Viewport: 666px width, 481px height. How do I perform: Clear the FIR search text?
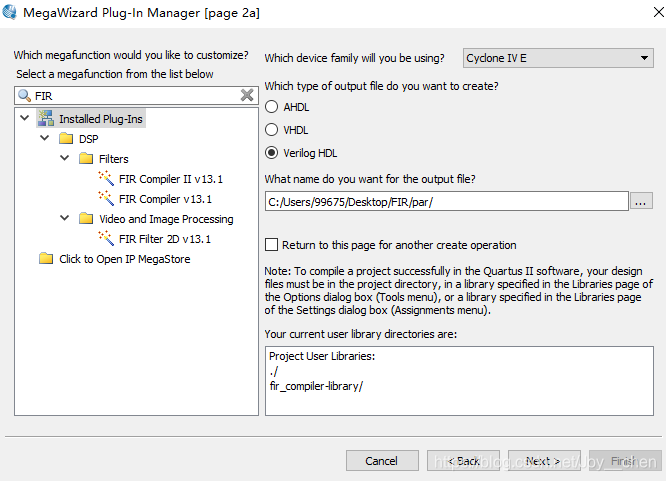click(247, 95)
